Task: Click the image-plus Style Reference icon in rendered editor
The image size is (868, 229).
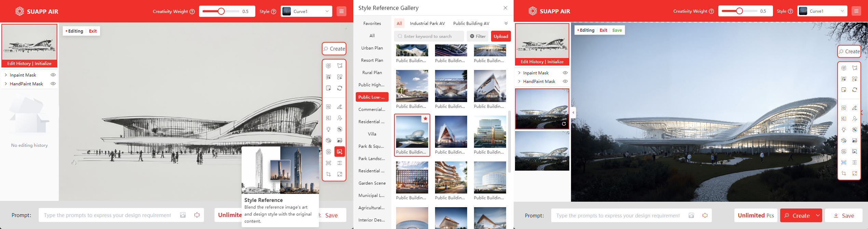Action: [x=855, y=151]
